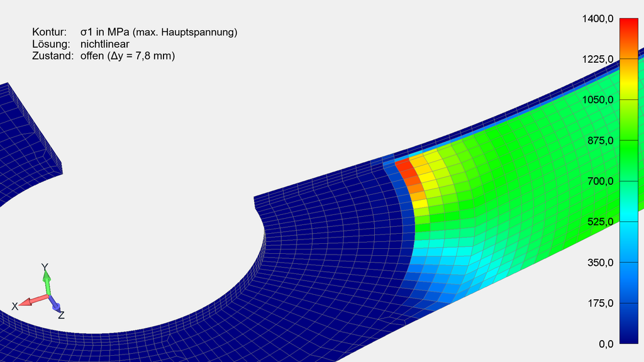Select the 700,0 legend value
The height and width of the screenshot is (362, 644).
coord(600,181)
